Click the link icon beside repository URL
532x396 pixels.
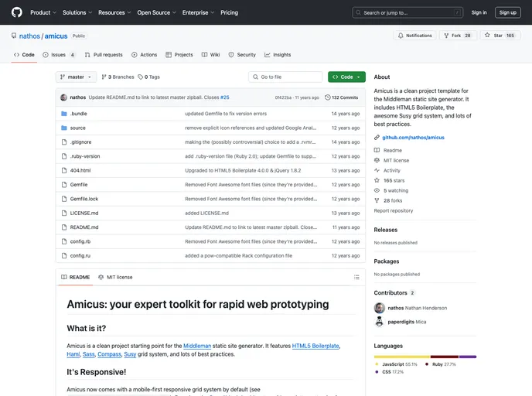377,138
